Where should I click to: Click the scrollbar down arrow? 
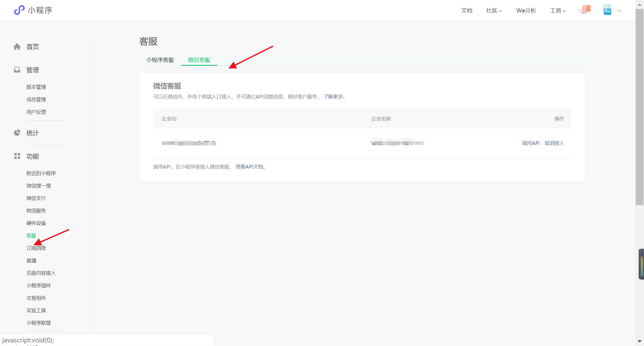pos(640,341)
